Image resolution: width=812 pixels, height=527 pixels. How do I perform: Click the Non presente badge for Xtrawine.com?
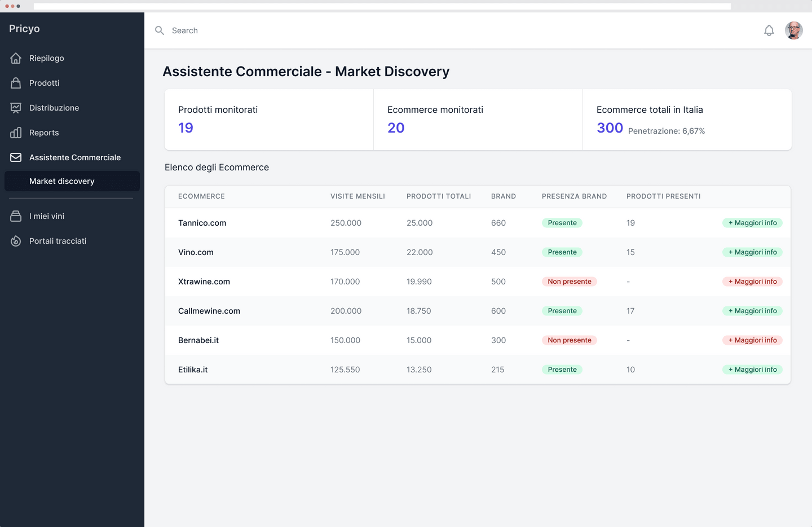pyautogui.click(x=570, y=282)
